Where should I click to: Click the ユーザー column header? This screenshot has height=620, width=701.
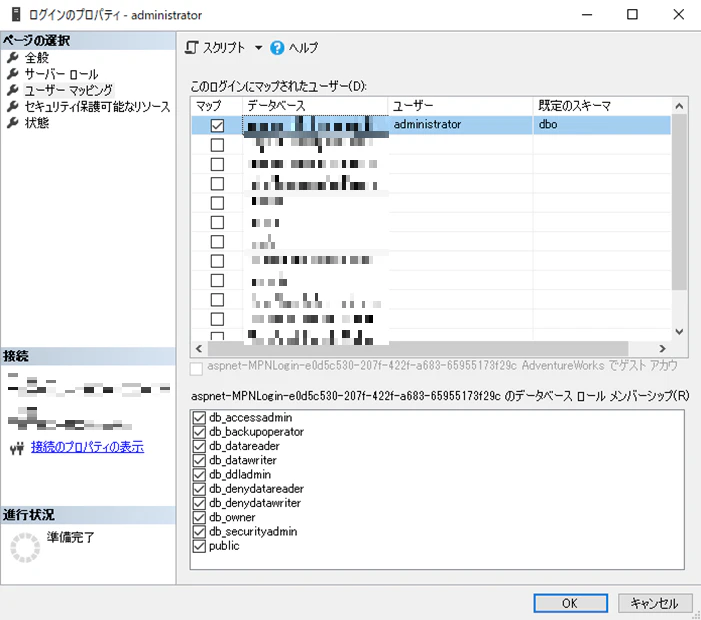click(x=460, y=106)
